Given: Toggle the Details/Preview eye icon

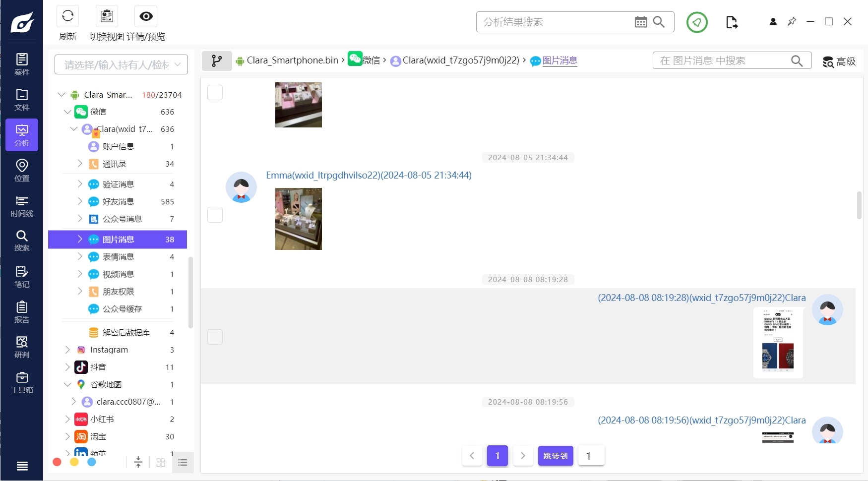Looking at the screenshot, I should click(x=146, y=16).
